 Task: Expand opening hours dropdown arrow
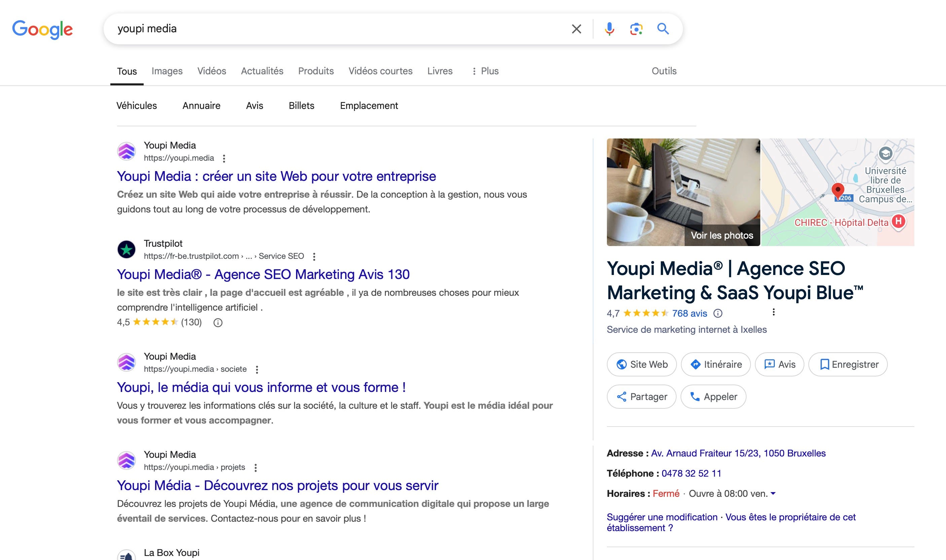[x=773, y=493]
